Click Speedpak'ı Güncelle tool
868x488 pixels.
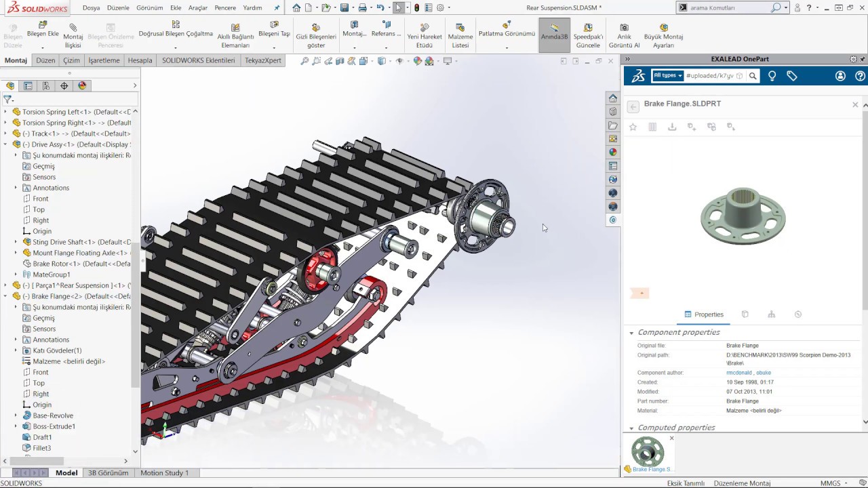tap(588, 37)
